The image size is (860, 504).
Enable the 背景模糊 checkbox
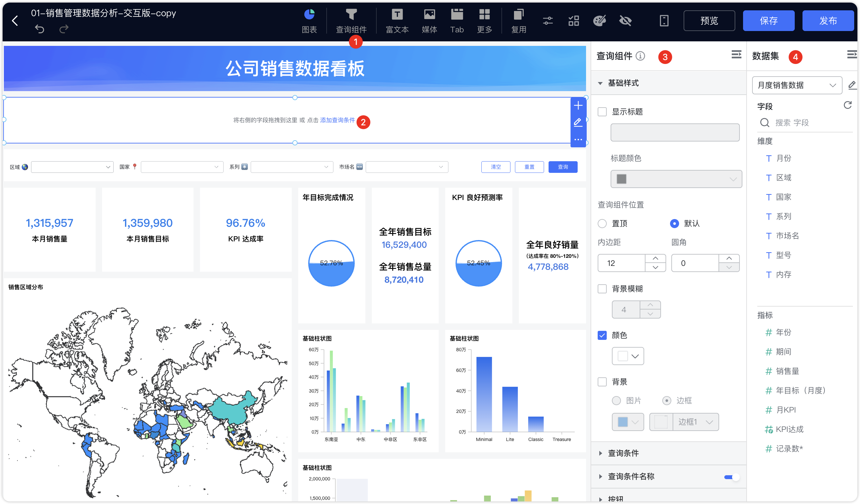(x=602, y=289)
